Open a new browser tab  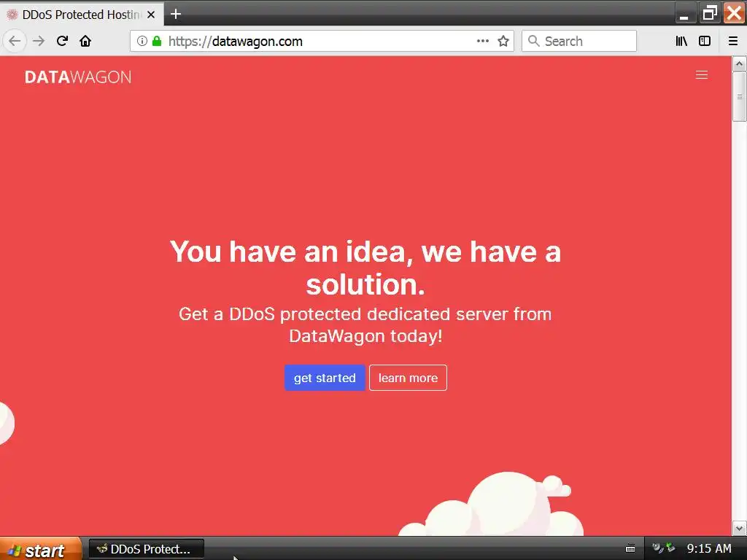click(176, 15)
